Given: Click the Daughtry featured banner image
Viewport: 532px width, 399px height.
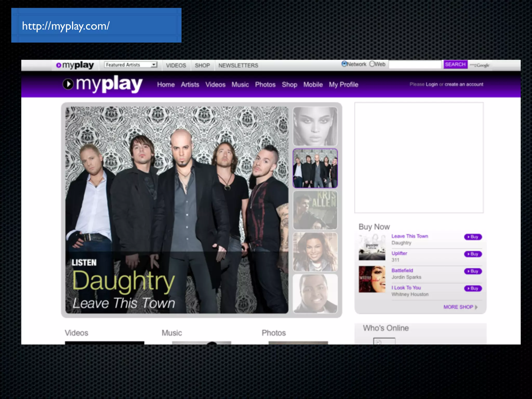Looking at the screenshot, I should [x=177, y=210].
